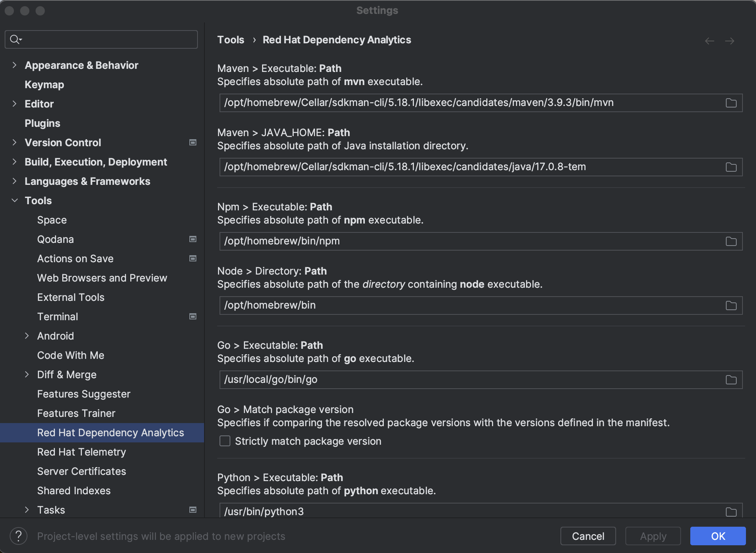The width and height of the screenshot is (756, 553).
Task: Open Server Certificates settings
Action: point(82,471)
